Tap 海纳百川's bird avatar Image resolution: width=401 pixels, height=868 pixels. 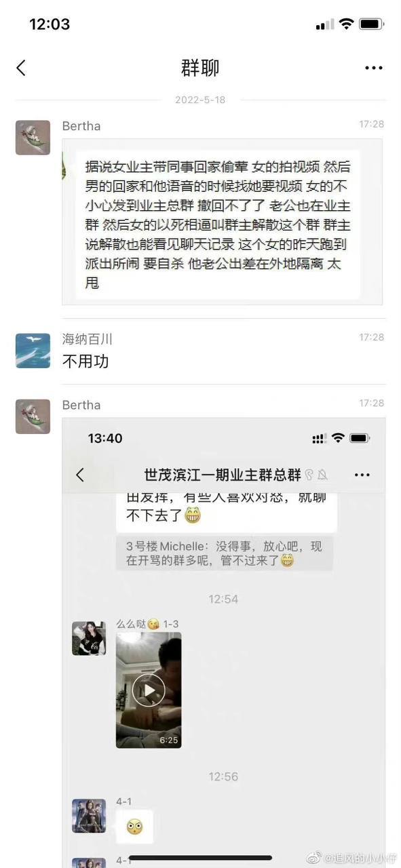[33, 351]
